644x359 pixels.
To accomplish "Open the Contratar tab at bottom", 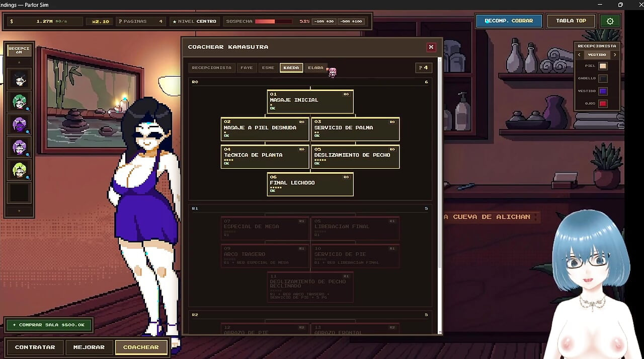I will click(x=35, y=347).
